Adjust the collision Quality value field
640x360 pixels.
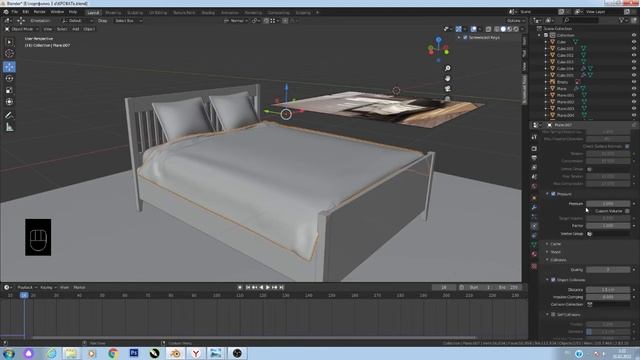[x=608, y=269]
